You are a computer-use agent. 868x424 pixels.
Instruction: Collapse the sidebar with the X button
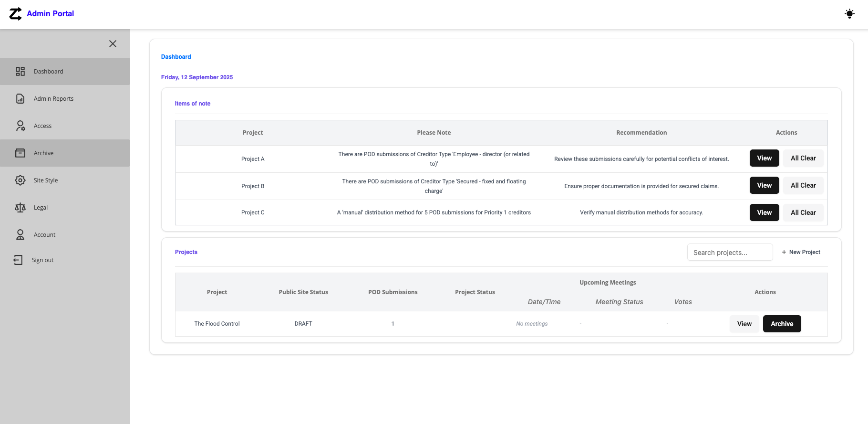(x=113, y=44)
